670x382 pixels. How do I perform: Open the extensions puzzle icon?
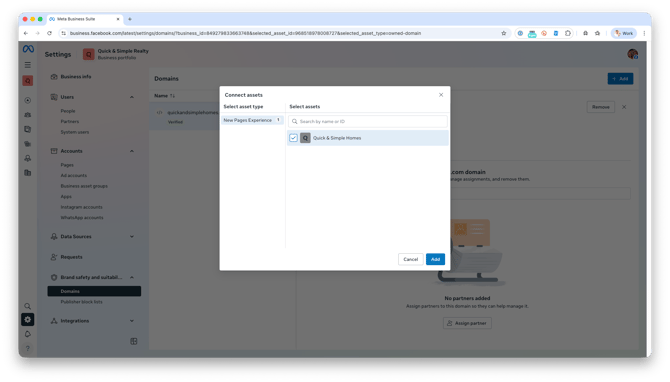pos(567,33)
